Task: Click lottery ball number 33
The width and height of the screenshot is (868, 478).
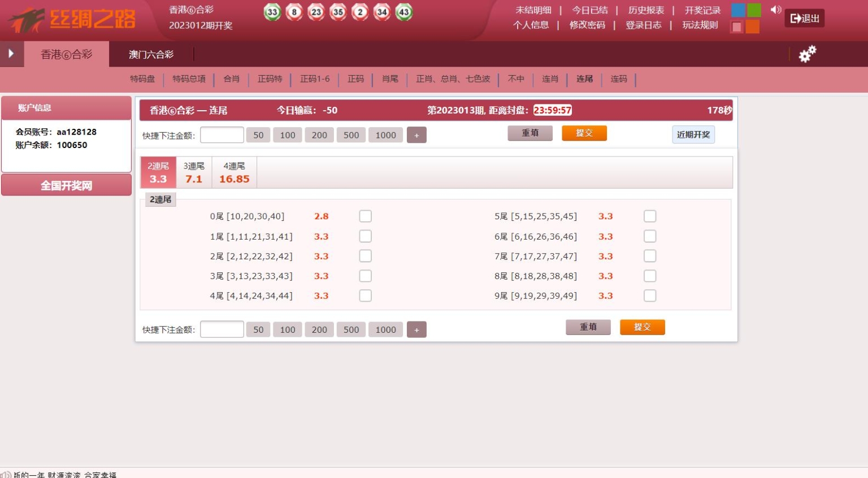Action: 272,12
